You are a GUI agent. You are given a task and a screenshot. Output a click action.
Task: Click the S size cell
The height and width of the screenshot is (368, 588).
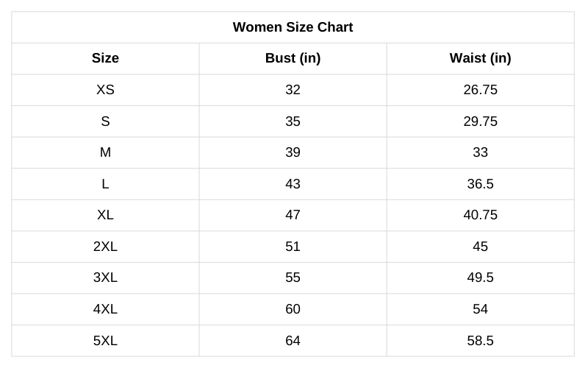pos(105,121)
